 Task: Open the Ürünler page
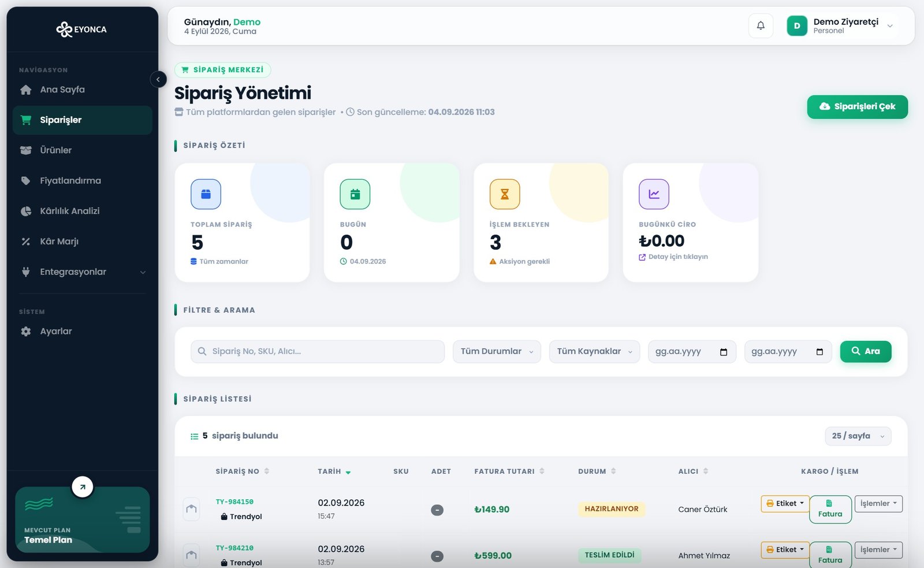coord(83,150)
